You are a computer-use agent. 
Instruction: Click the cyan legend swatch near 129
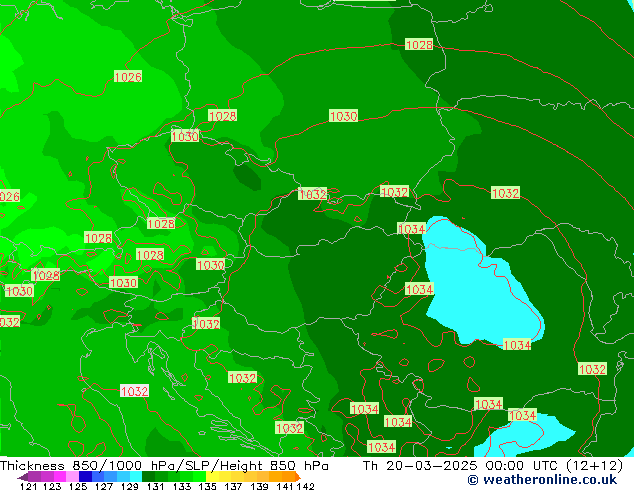tap(136, 477)
